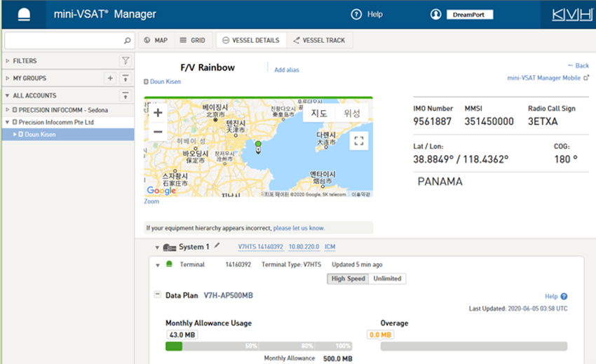Select the 위성 satellite map type
The height and width of the screenshot is (364, 596).
pyautogui.click(x=351, y=113)
